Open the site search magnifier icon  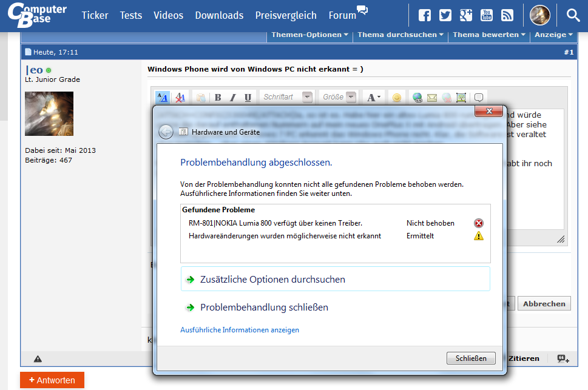(x=573, y=15)
